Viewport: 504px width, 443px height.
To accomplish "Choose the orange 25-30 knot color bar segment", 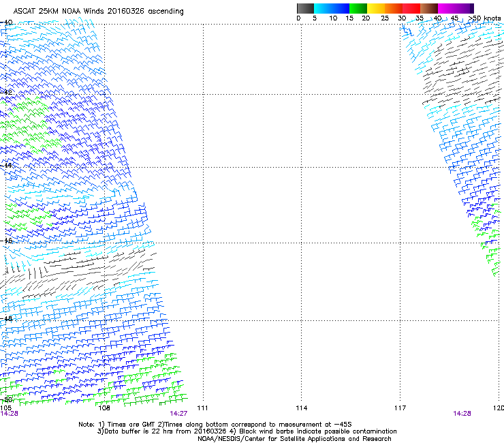I will pyautogui.click(x=394, y=8).
